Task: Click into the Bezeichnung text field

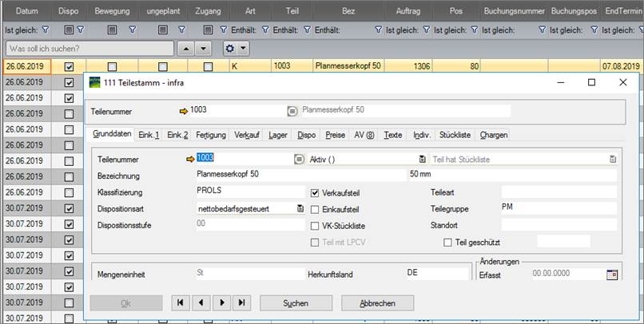Action: (300, 176)
